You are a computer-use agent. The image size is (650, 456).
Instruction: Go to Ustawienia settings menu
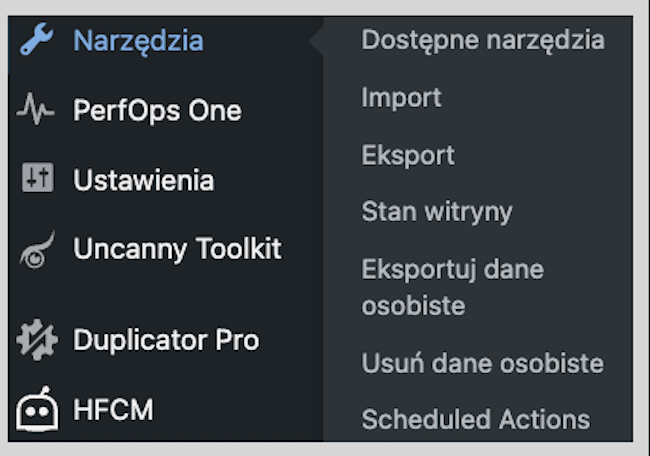pos(143,181)
